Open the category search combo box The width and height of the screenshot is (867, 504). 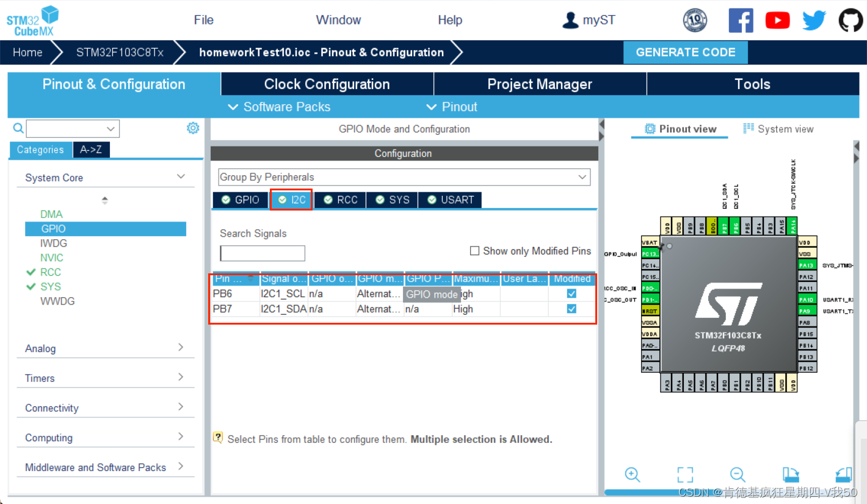[73, 129]
